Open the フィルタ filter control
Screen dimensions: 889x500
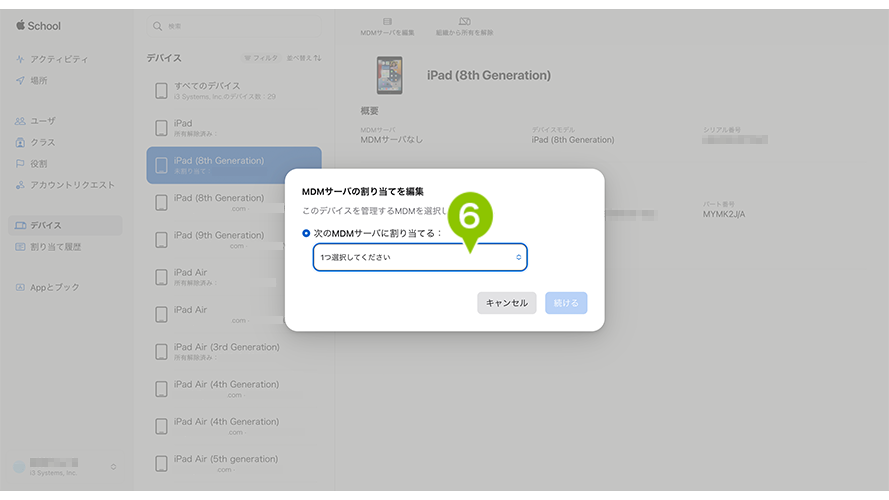point(261,58)
